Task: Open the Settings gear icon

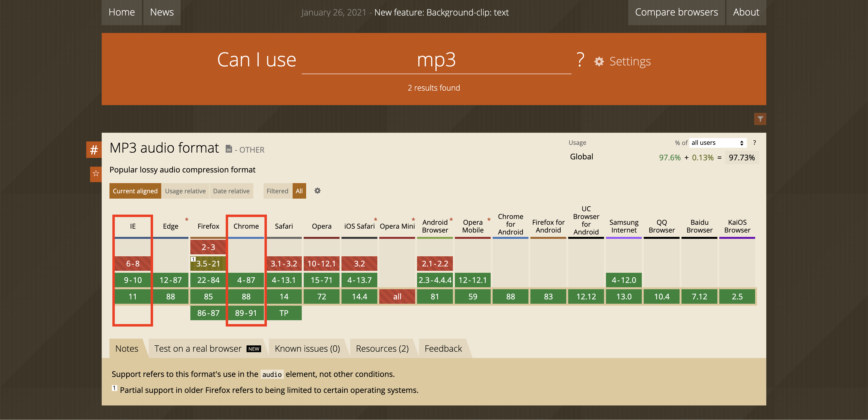Action: 599,62
